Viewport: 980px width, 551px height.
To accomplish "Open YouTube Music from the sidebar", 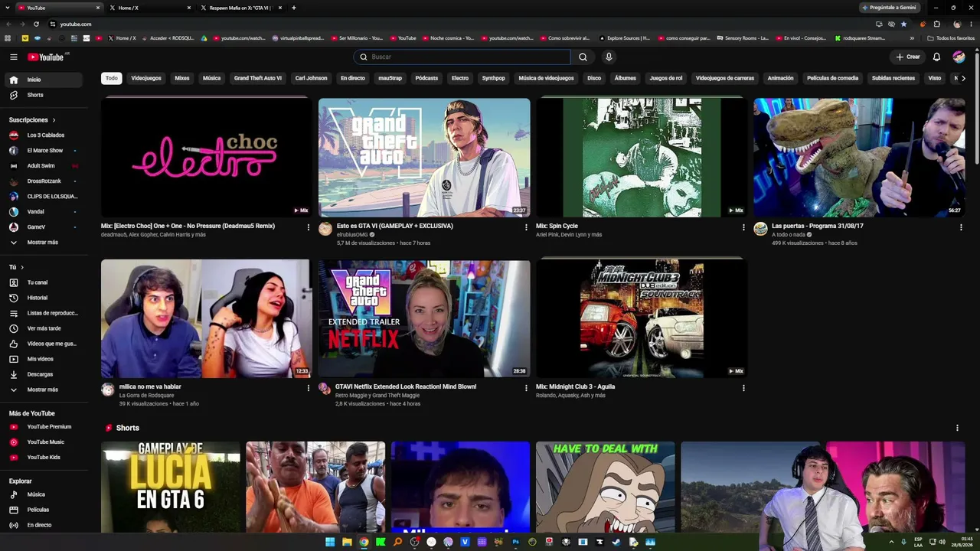I will point(44,442).
